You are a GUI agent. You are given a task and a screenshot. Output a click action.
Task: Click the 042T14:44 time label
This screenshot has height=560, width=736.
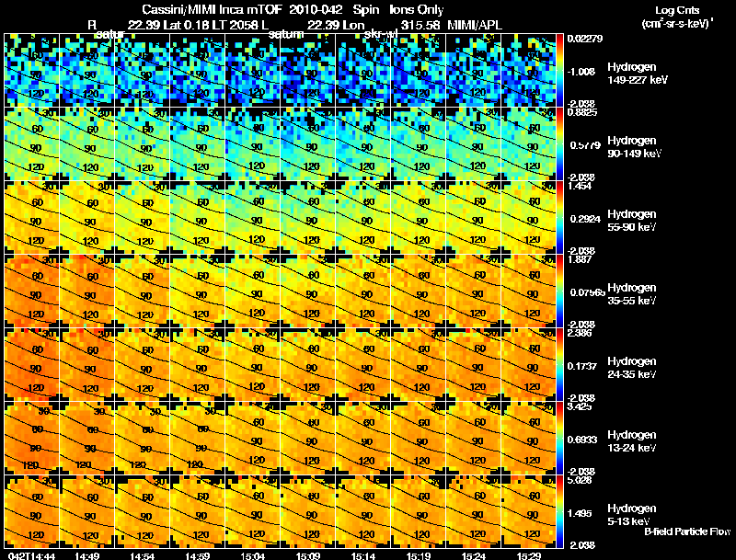(31, 555)
